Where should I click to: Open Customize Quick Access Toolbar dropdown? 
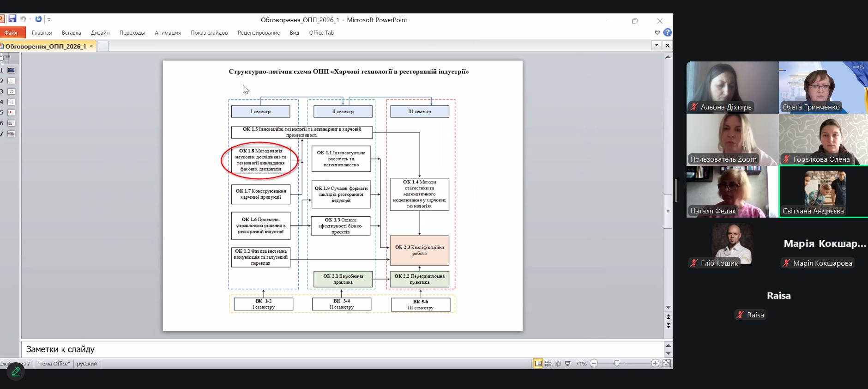tap(49, 19)
